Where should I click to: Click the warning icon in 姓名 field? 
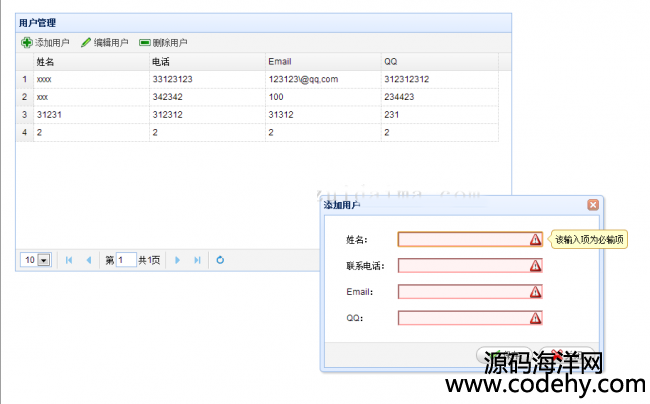535,240
